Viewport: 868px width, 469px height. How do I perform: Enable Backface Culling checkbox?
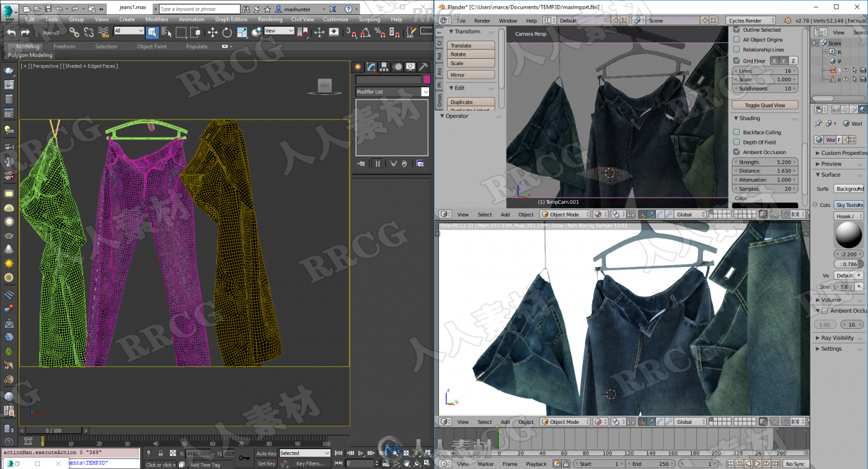click(x=737, y=132)
